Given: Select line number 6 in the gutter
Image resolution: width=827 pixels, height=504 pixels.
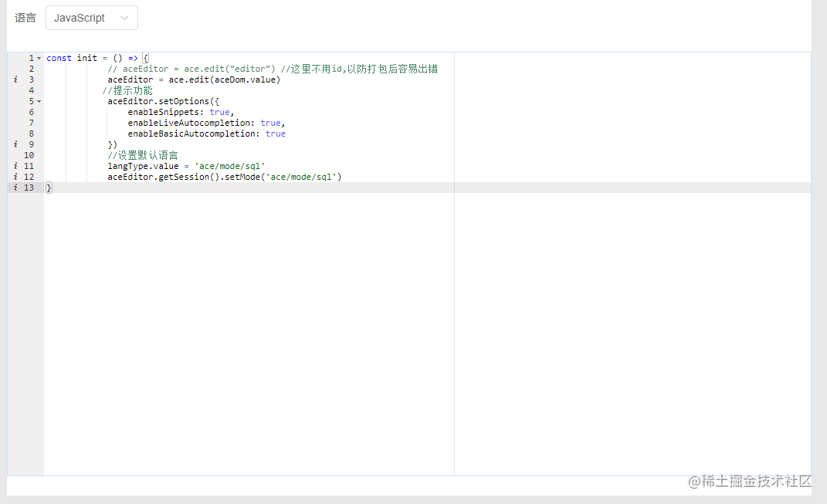Looking at the screenshot, I should 31,111.
